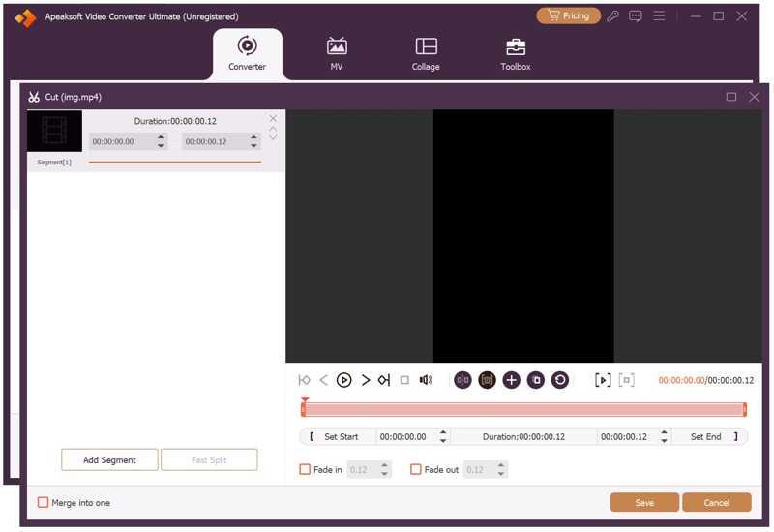Cancel the cut dialog
The width and height of the screenshot is (774, 532).
tap(717, 502)
